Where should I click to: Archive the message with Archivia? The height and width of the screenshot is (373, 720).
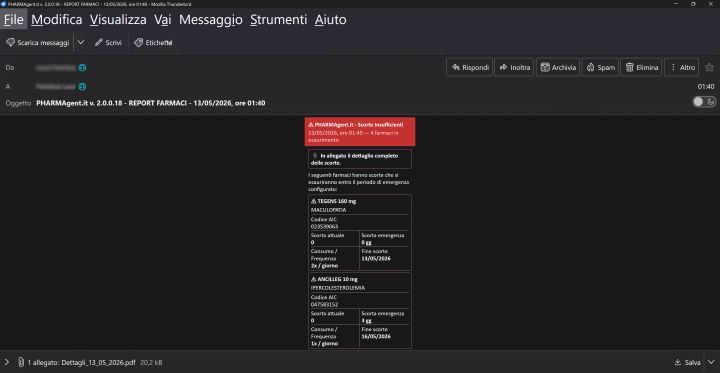tap(558, 67)
